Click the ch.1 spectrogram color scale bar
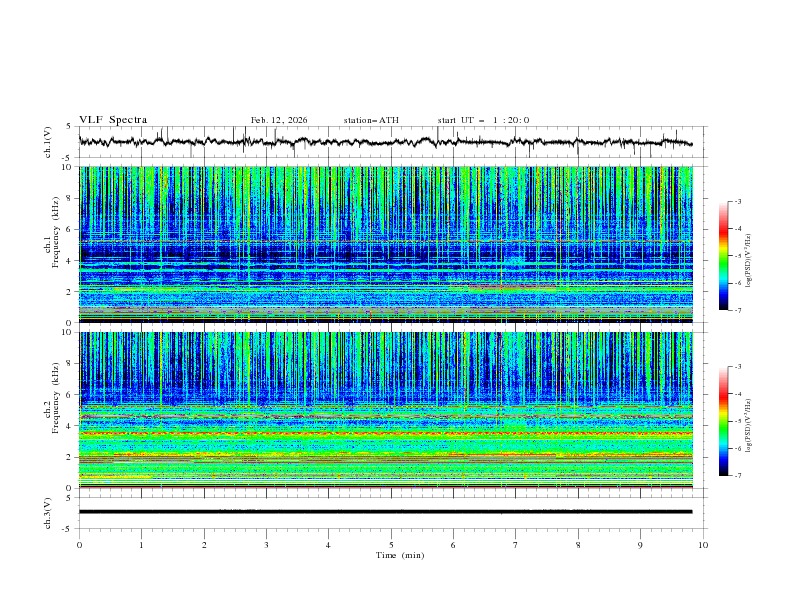Viewport: 792px width, 612px height. pos(724,256)
